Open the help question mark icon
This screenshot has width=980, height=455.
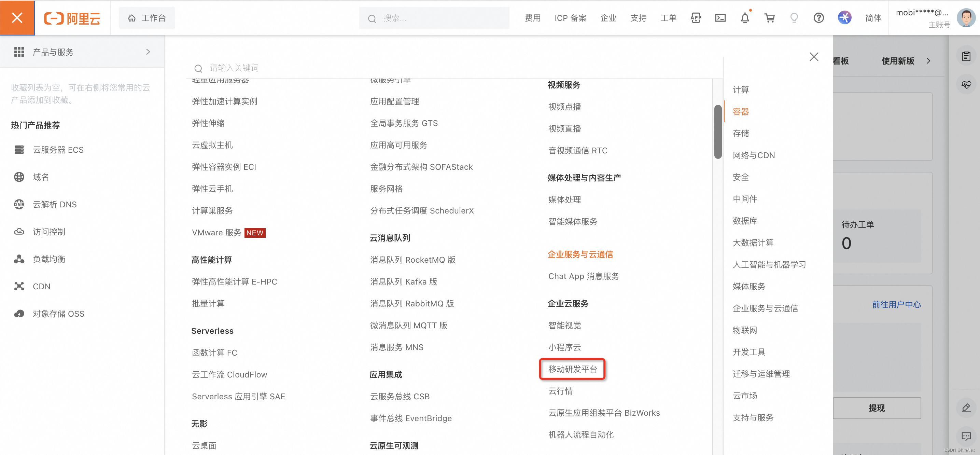818,18
